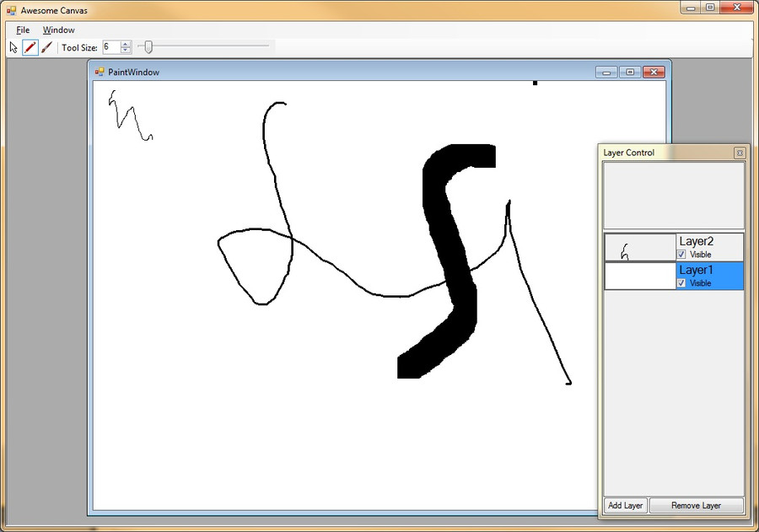Click the Add Layer button
The height and width of the screenshot is (532, 759).
point(626,505)
